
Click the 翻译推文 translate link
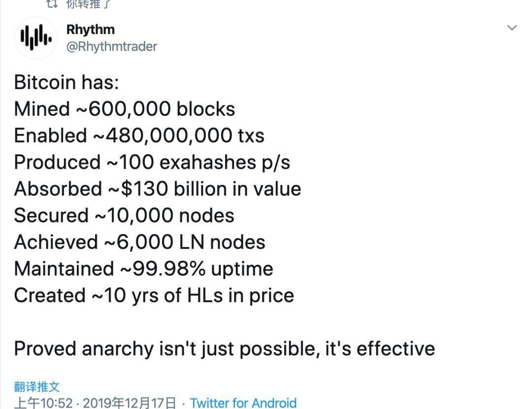[37, 387]
